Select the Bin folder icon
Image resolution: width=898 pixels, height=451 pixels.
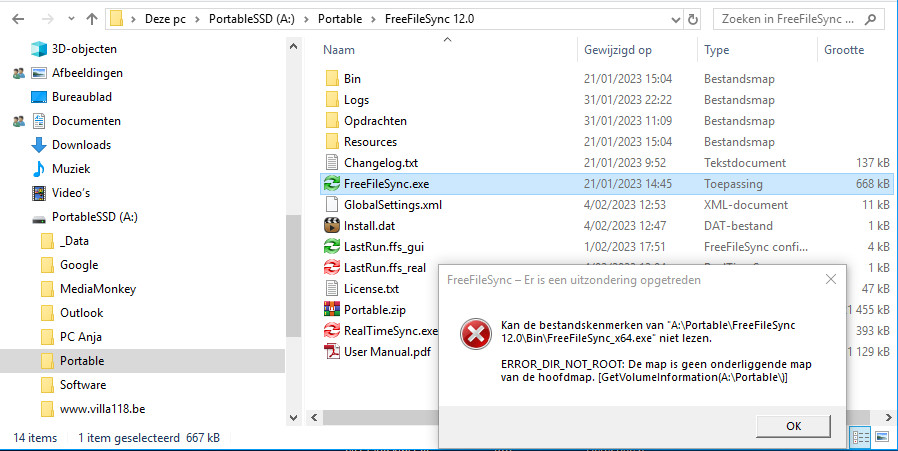coord(332,79)
